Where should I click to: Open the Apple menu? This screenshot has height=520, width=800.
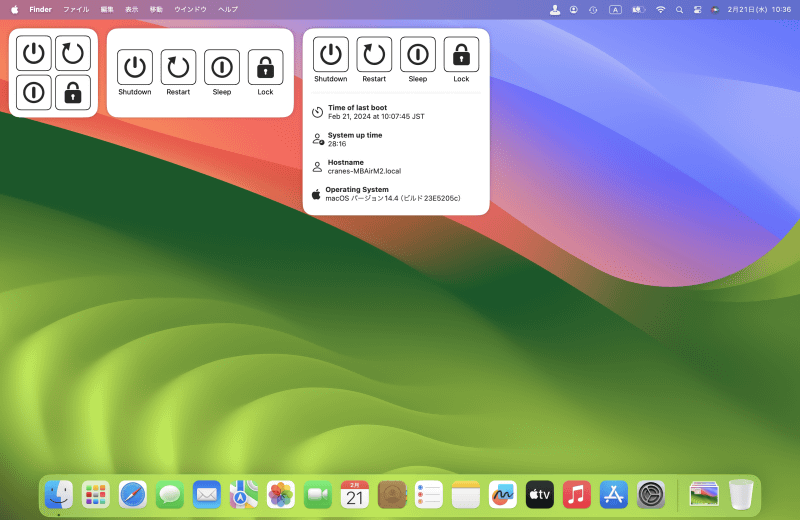[15, 9]
